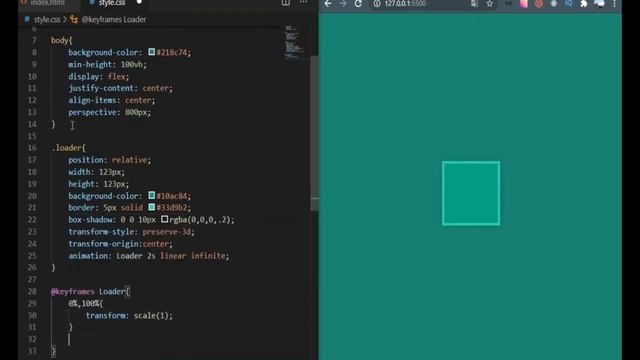
Task: Click 'transform-style: preserve-3d;' line
Action: tap(131, 232)
